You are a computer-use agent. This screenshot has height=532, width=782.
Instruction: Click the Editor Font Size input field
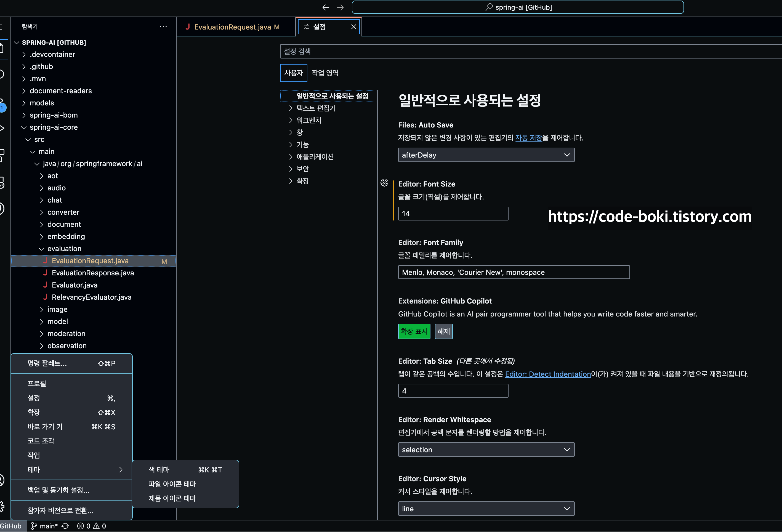pyautogui.click(x=453, y=214)
